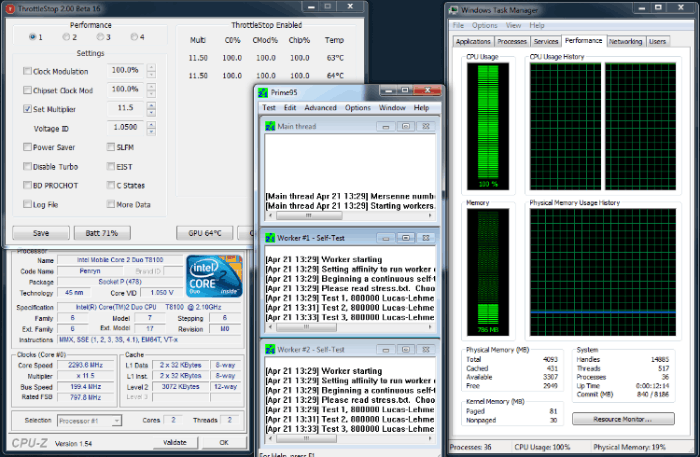The height and width of the screenshot is (457, 700).
Task: Maximize the Worker #2 sub-window
Action: 405,349
